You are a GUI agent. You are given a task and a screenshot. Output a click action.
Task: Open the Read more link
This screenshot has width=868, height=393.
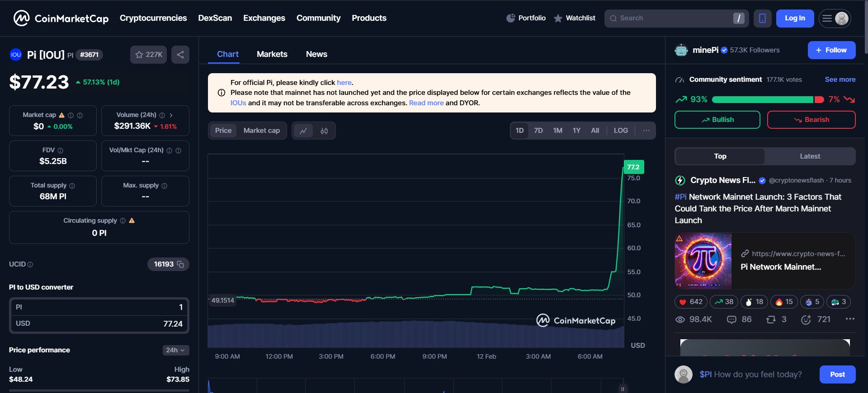(x=426, y=103)
